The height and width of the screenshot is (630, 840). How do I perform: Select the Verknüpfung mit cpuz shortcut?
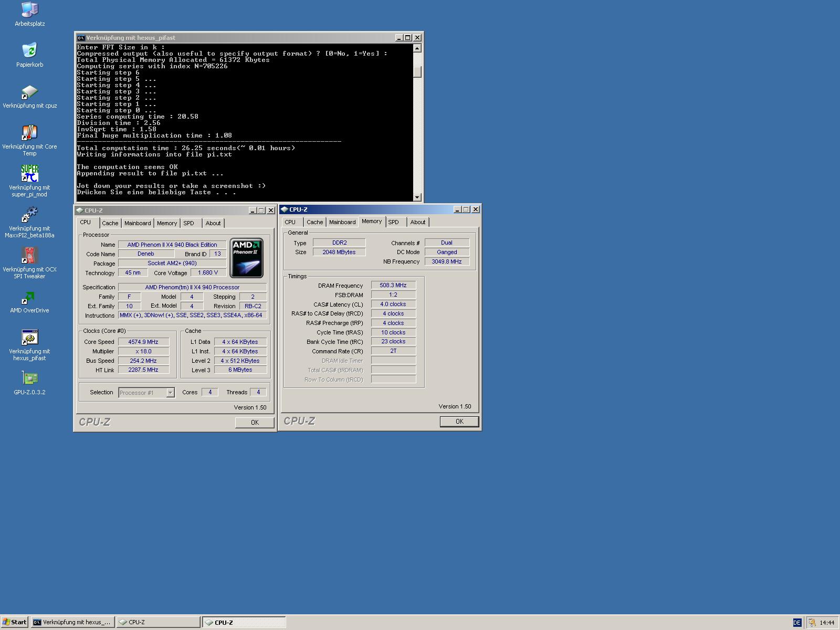point(29,91)
